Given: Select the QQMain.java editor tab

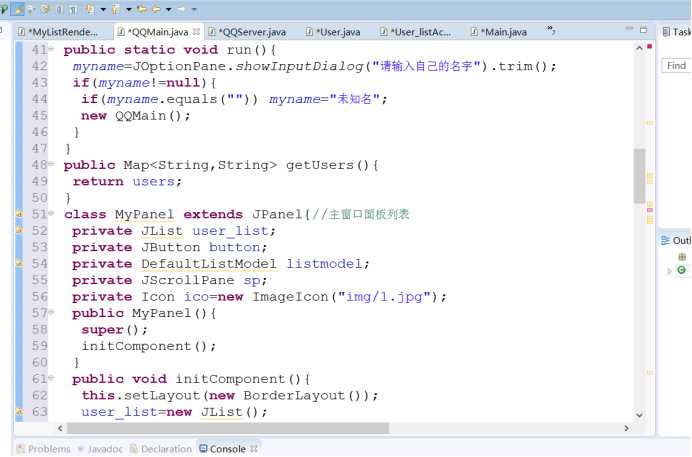Looking at the screenshot, I should 158,32.
